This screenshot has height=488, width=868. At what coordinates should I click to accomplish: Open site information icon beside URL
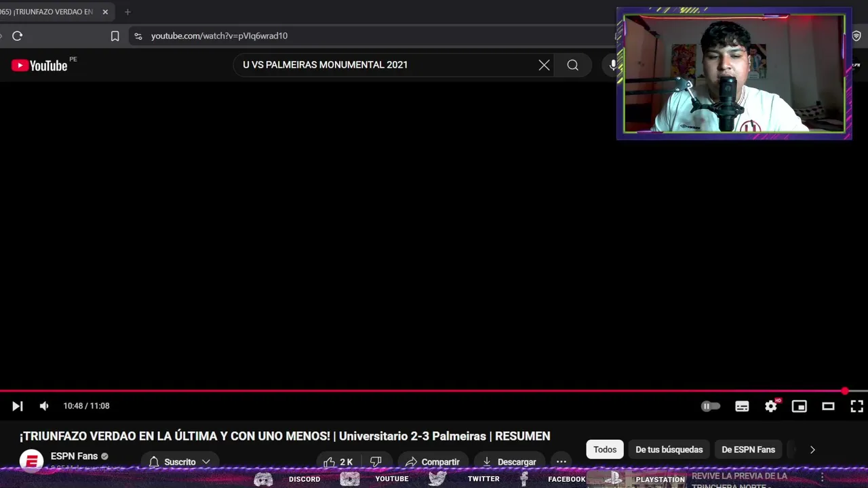coord(138,36)
